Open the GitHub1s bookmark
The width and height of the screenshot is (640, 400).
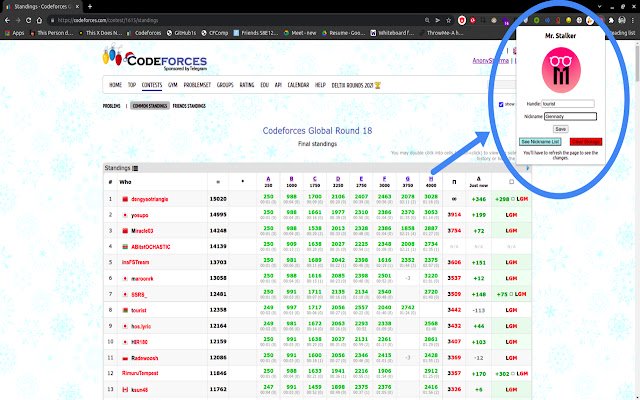(181, 33)
